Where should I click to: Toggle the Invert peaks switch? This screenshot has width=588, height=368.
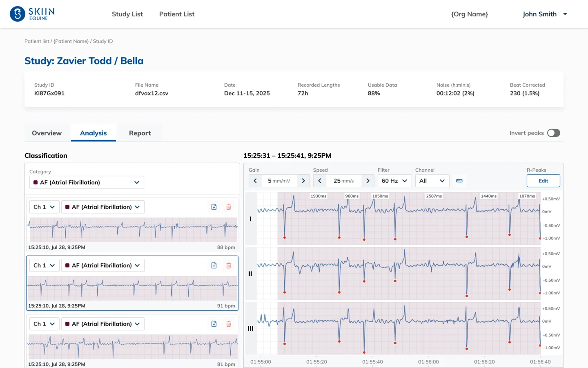(554, 133)
